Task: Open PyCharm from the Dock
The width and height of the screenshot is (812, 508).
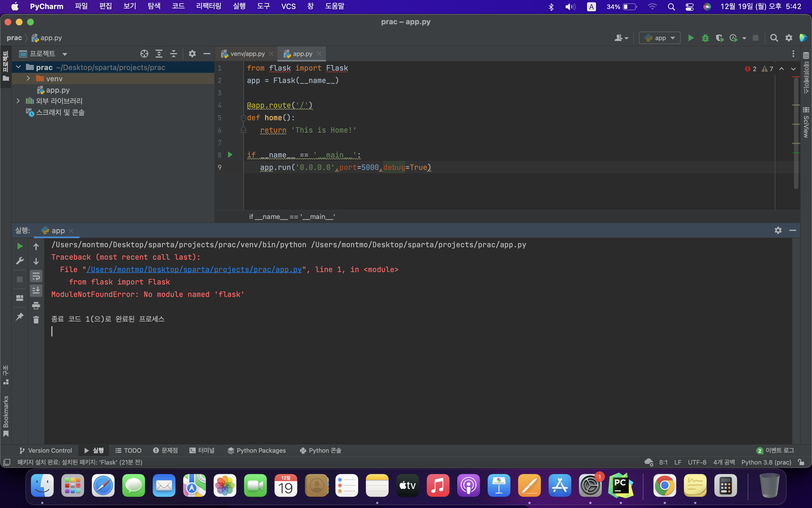Action: pos(620,485)
